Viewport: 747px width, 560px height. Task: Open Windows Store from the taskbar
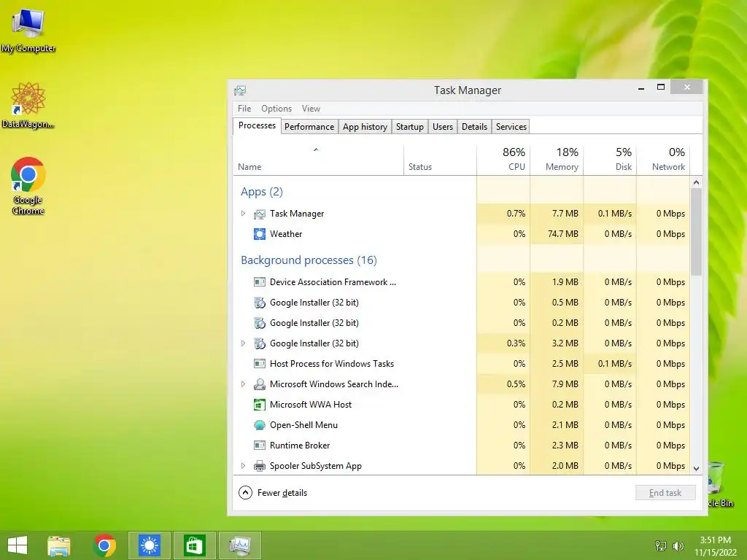point(194,545)
